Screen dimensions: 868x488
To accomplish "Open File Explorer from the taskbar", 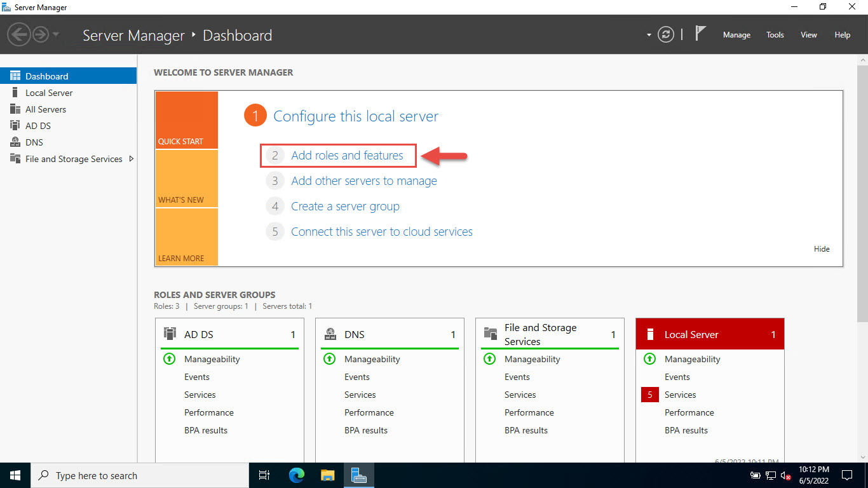I will point(327,475).
